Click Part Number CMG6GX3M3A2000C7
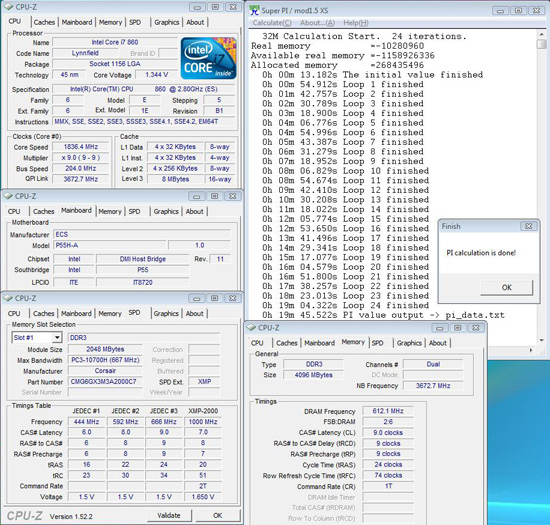 [105, 382]
